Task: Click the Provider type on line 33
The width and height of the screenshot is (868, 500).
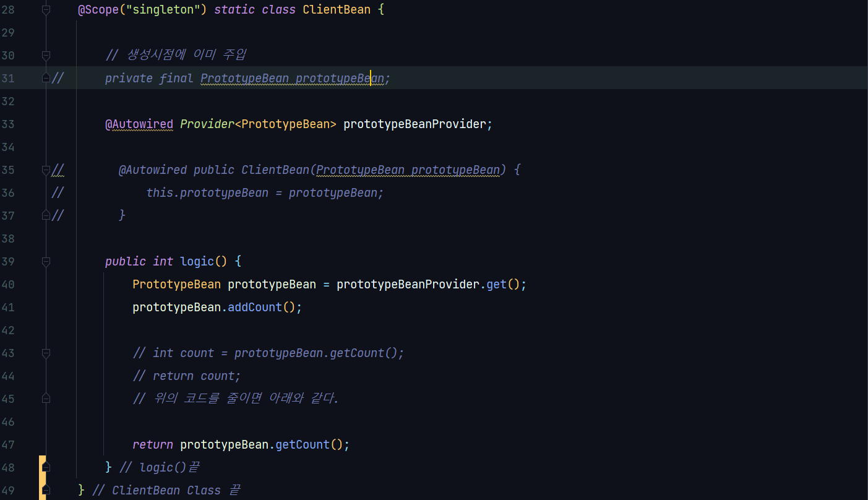Action: [207, 124]
